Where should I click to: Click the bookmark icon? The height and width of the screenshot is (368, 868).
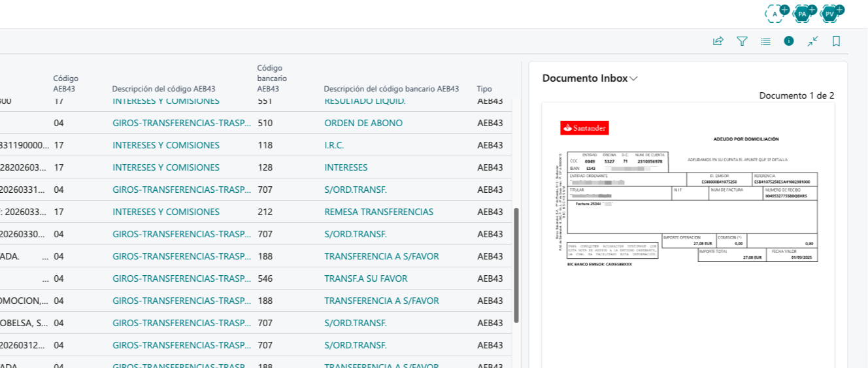[x=836, y=41]
